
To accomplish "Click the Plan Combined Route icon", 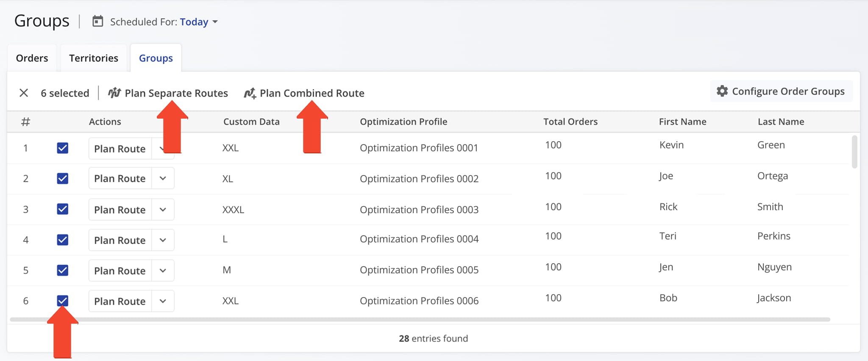I will [250, 93].
